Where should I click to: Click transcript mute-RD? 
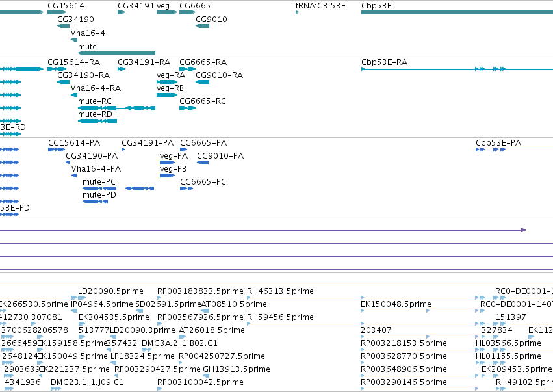pos(95,114)
